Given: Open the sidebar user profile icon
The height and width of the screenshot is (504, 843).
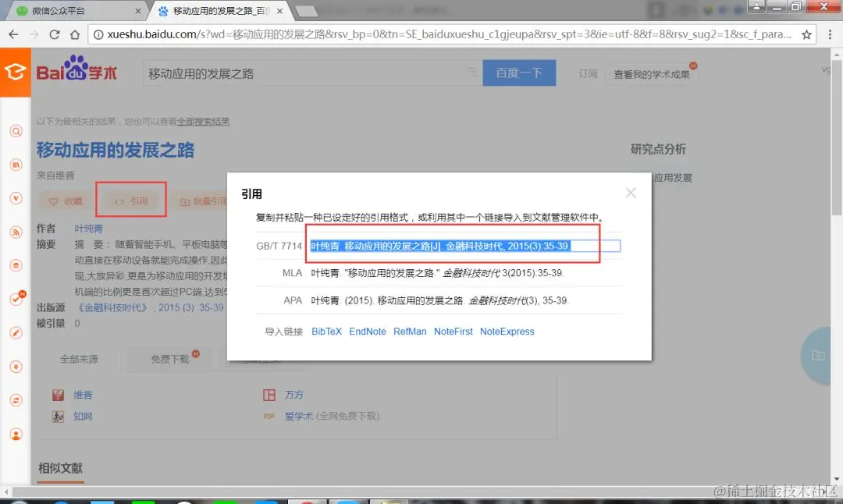Looking at the screenshot, I should (16, 434).
